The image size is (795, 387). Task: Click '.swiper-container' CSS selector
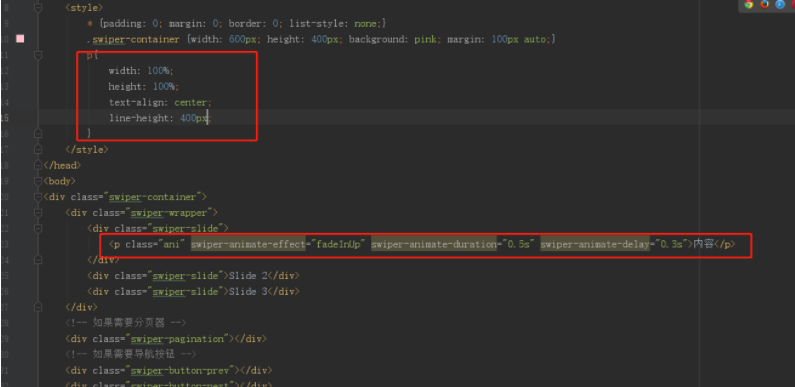point(133,39)
